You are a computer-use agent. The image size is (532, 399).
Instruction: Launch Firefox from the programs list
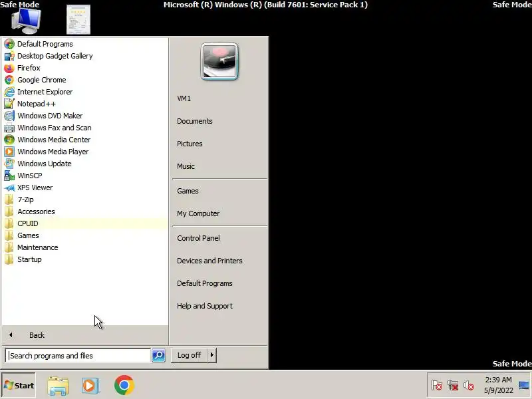click(x=85, y=68)
